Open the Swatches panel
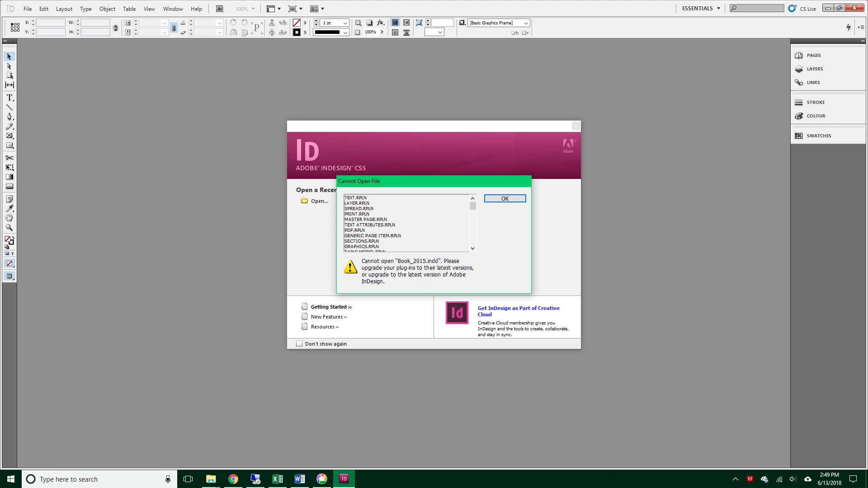This screenshot has width=868, height=488. (x=818, y=136)
